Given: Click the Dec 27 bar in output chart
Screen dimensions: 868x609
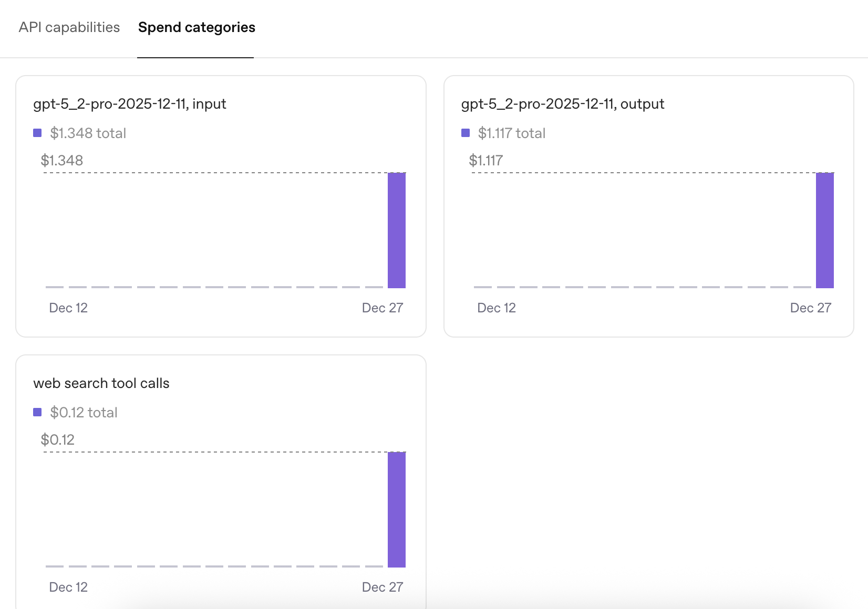Looking at the screenshot, I should (x=825, y=230).
